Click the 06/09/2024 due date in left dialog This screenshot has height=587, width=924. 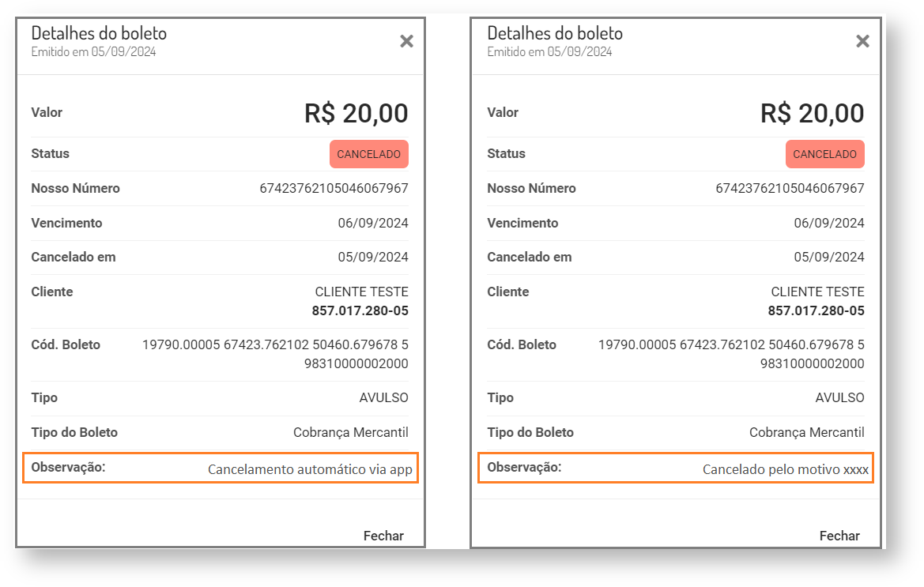[x=373, y=223]
